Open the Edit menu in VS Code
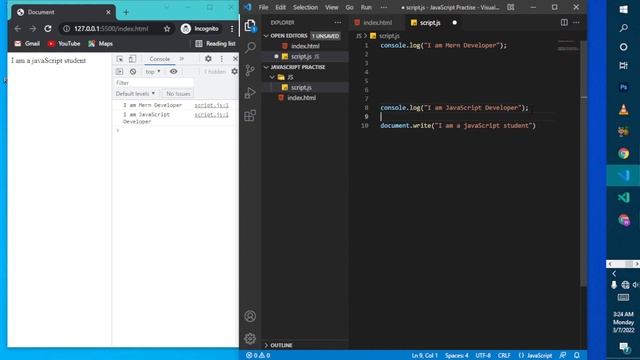The image size is (640, 360). 280,7
